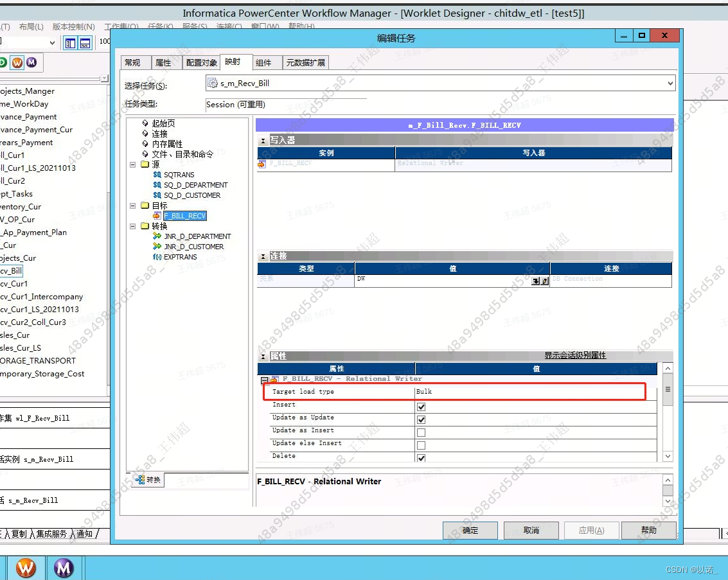728x580 pixels.
Task: Click the properties list scroll up arrow
Action: [668, 369]
